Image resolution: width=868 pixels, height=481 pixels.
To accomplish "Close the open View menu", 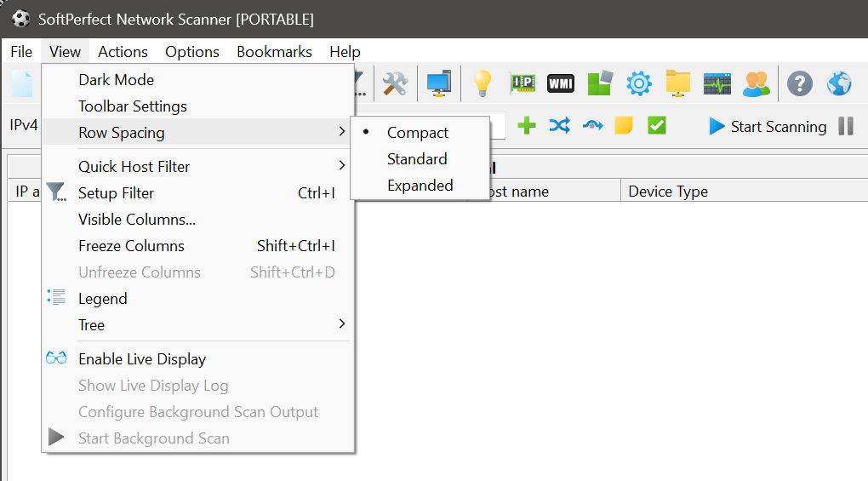I will (65, 51).
